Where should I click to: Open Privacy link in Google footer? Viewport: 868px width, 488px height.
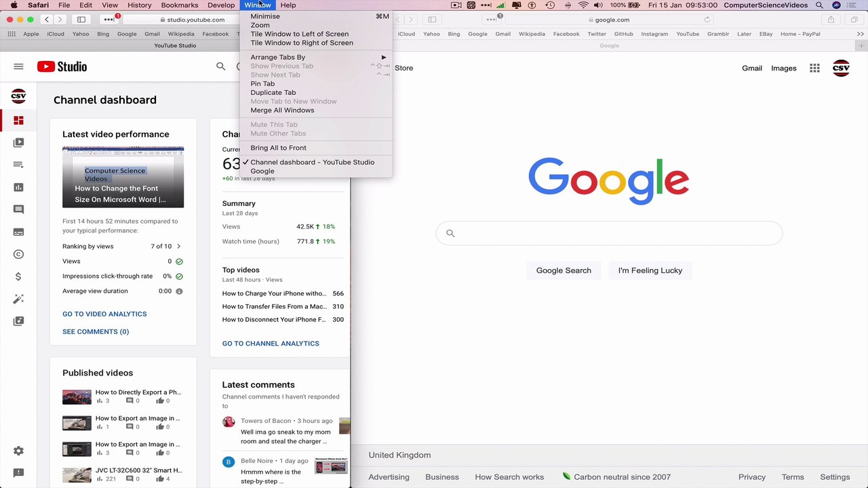tap(752, 476)
